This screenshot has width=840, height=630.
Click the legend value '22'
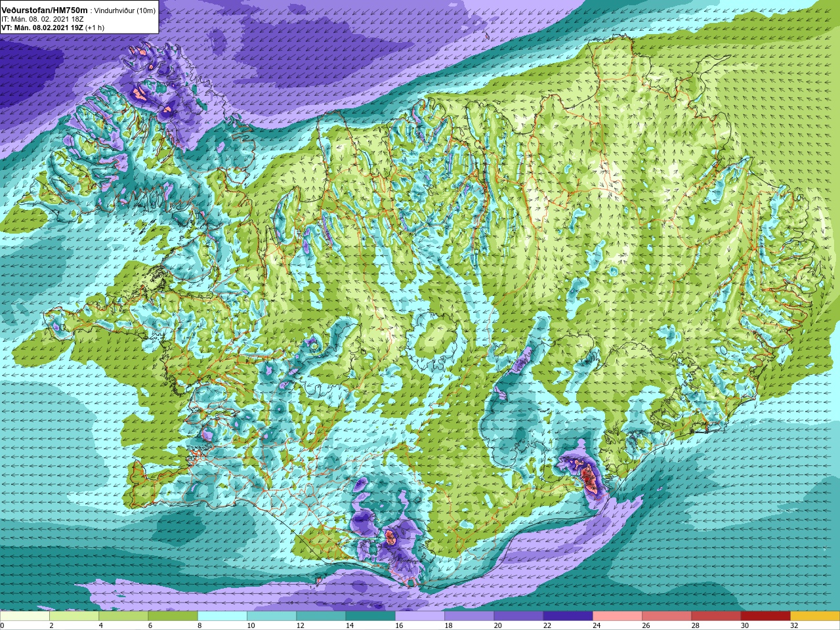(547, 625)
